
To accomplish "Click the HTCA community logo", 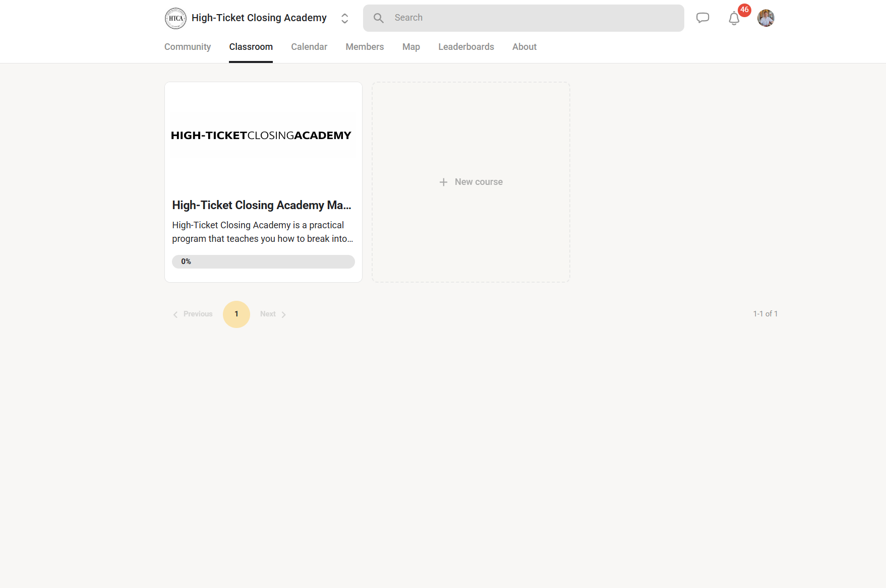I will tap(175, 18).
